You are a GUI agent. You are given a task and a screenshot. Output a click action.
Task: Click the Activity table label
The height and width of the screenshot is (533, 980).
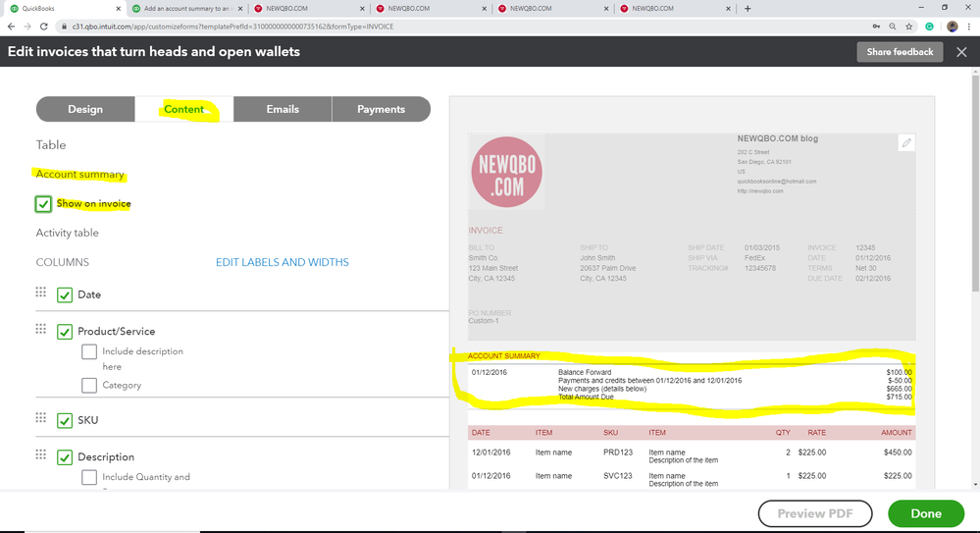click(x=68, y=233)
